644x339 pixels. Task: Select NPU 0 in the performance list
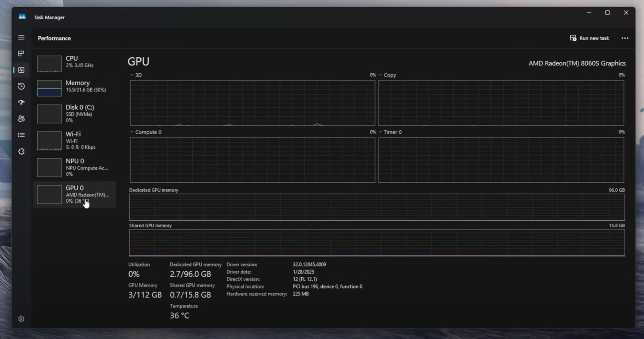pos(75,167)
